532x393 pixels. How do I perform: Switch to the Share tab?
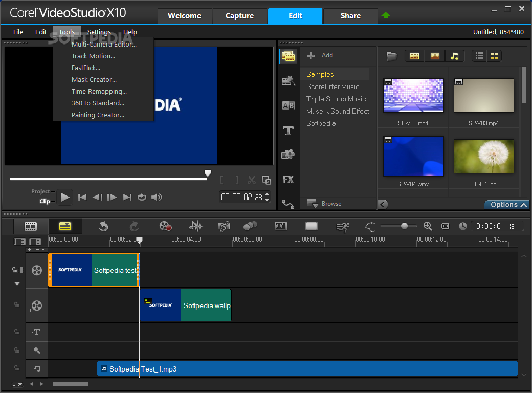[x=350, y=16]
